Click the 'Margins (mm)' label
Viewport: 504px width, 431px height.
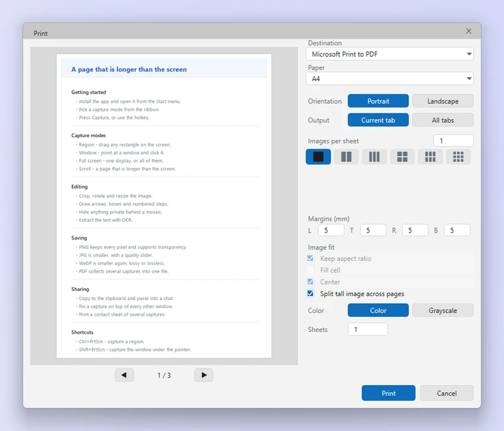(328, 219)
